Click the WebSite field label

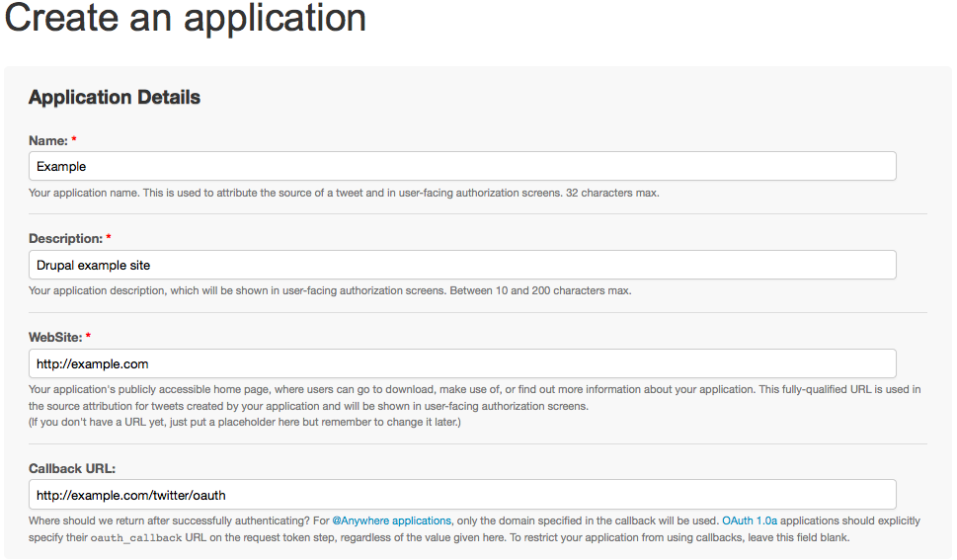click(55, 337)
